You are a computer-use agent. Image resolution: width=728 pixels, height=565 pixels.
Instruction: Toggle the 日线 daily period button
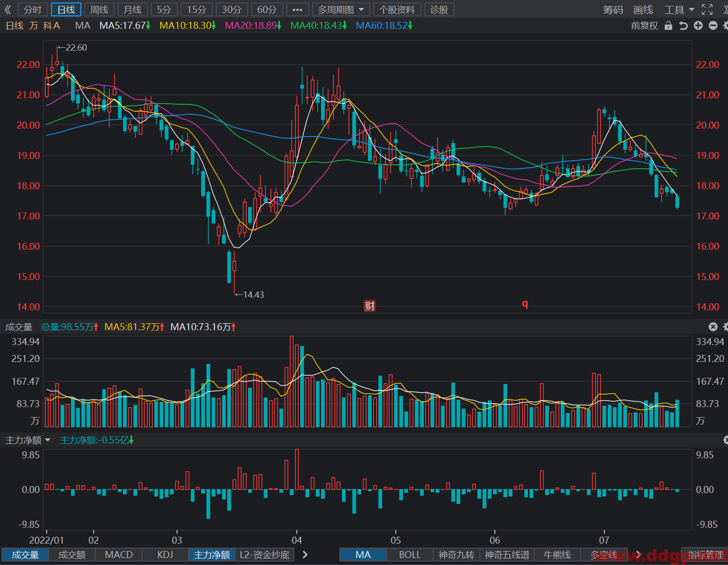(66, 9)
